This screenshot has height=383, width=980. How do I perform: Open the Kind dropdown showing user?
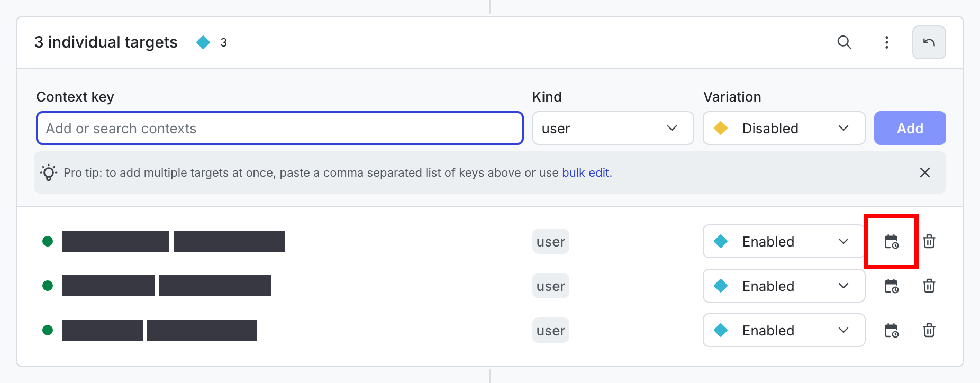click(612, 128)
